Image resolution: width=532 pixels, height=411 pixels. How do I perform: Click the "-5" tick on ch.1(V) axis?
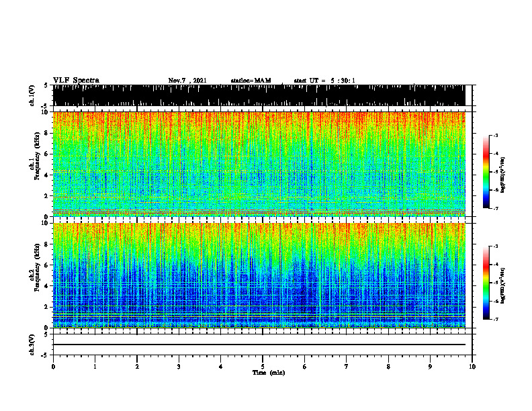coord(45,105)
